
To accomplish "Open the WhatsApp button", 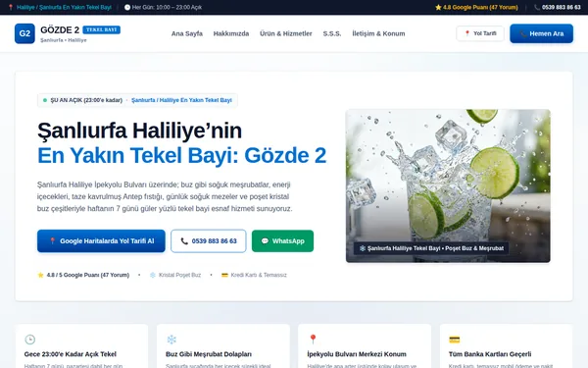I will click(282, 241).
